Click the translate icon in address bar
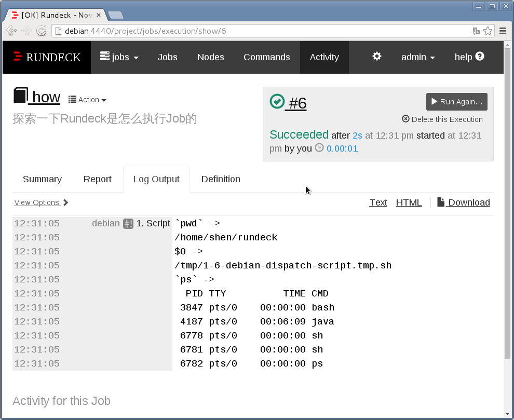This screenshot has height=420, width=514. coord(476,31)
